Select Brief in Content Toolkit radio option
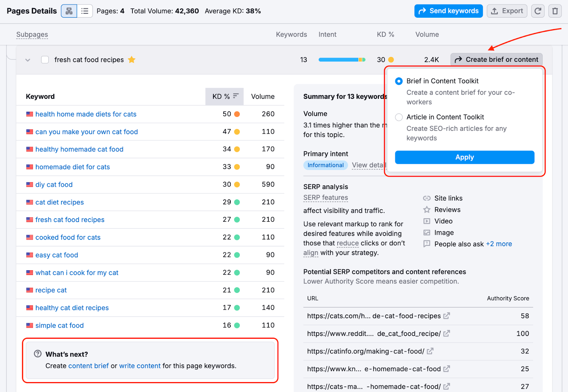568x392 pixels. click(399, 81)
